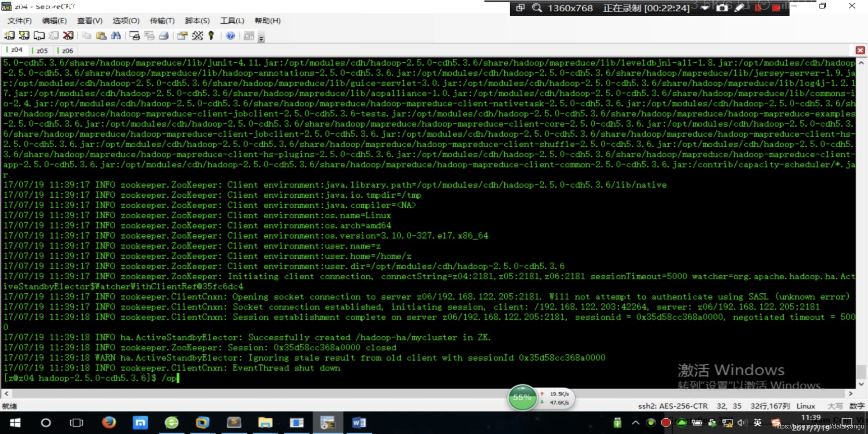Stop the recording with the red square
The image size is (868, 434).
[776, 8]
